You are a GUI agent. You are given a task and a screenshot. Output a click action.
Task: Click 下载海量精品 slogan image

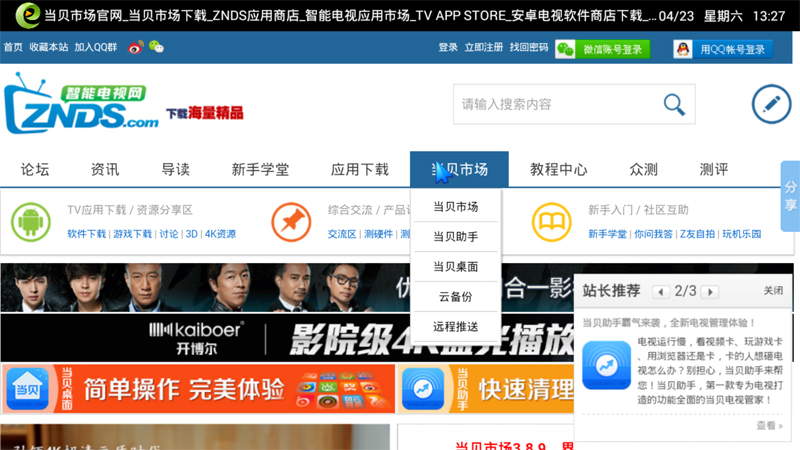click(x=205, y=113)
